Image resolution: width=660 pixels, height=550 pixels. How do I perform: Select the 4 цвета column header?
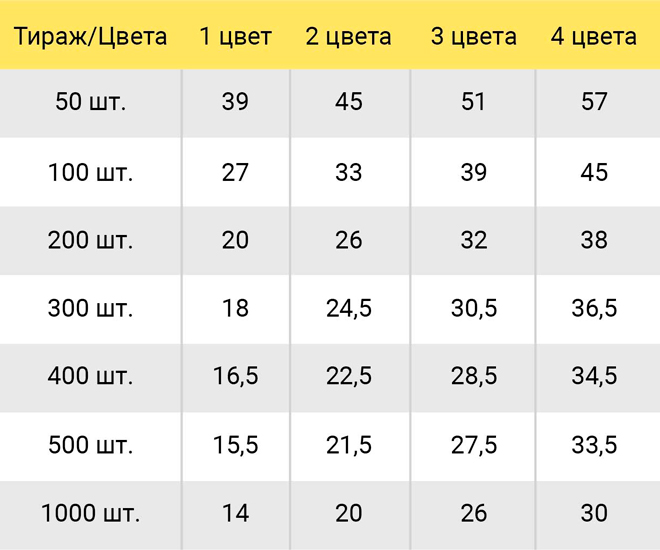pyautogui.click(x=594, y=37)
